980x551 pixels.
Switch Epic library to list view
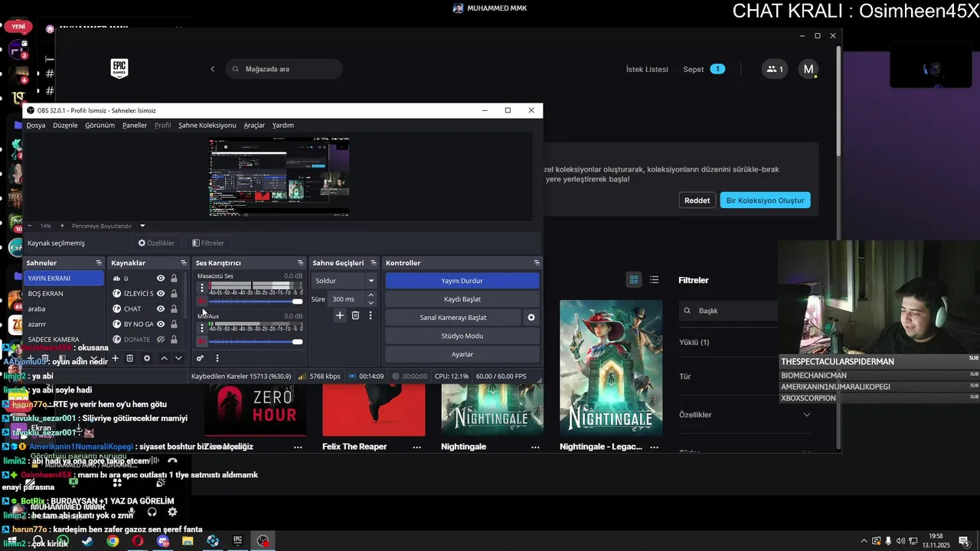click(x=654, y=280)
